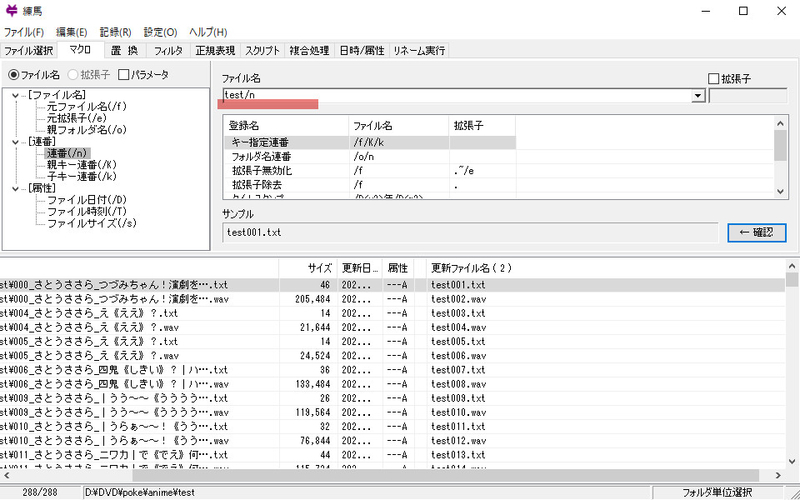Click the 拡張子 column header in preset list
800x500 pixels.
click(483, 126)
